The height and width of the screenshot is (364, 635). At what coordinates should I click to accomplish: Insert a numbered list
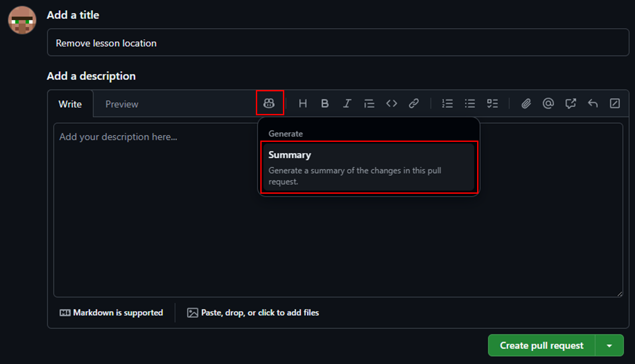[x=447, y=103]
